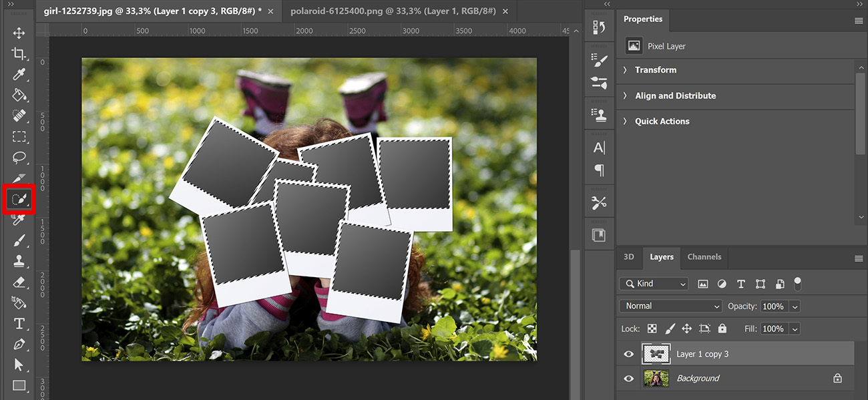This screenshot has height=400, width=868.
Task: Hide the Background layer
Action: click(x=628, y=378)
